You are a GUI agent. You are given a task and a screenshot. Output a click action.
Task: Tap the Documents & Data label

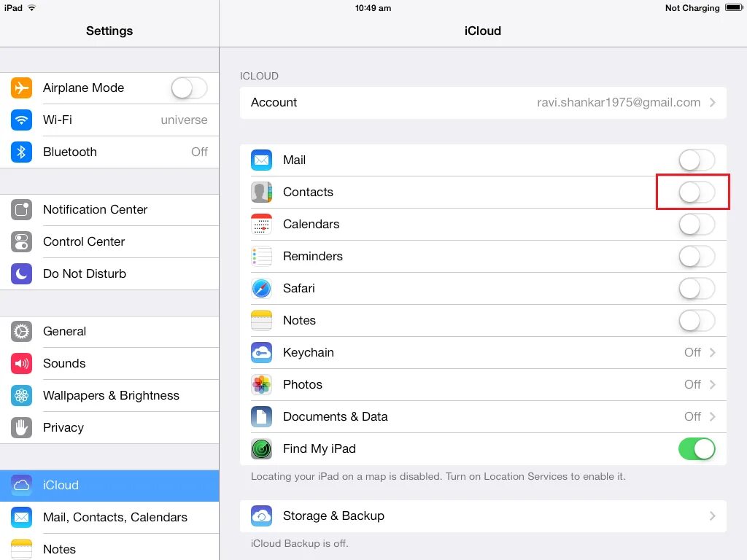coord(336,416)
